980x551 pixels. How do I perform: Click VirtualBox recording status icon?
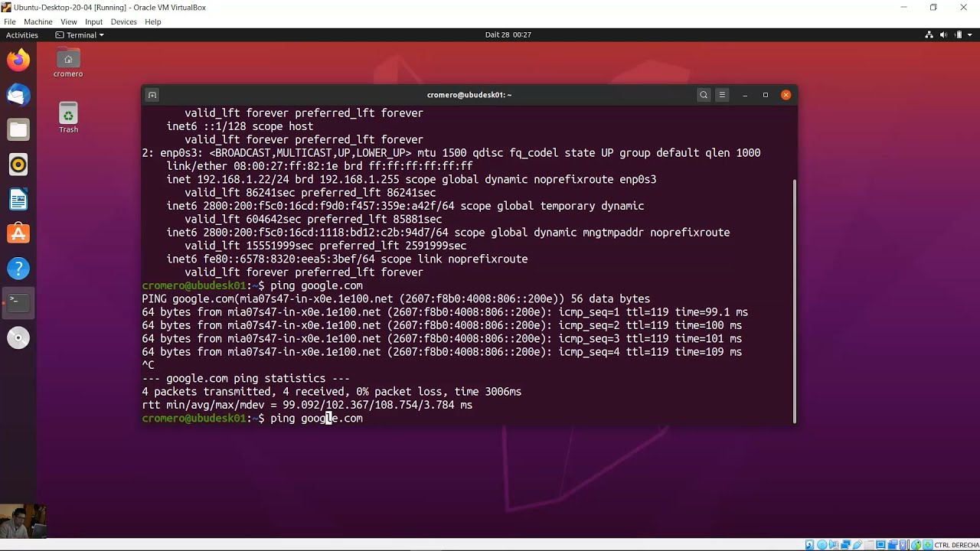point(893,545)
